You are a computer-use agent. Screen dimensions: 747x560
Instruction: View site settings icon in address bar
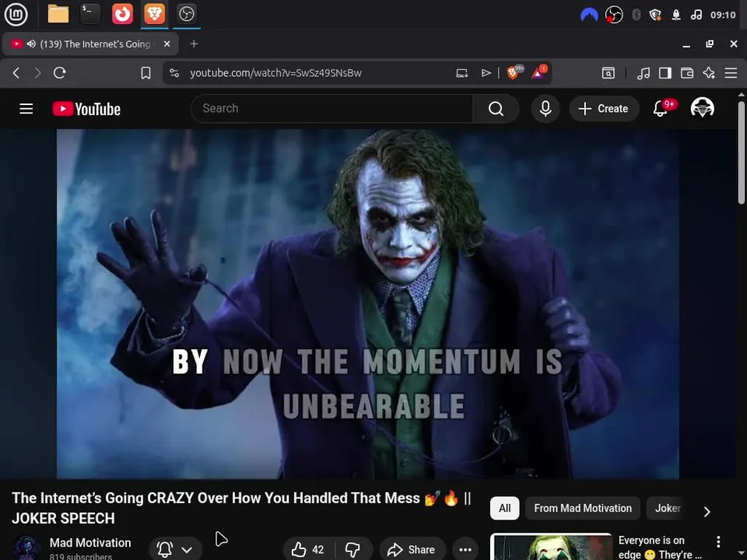coord(174,73)
